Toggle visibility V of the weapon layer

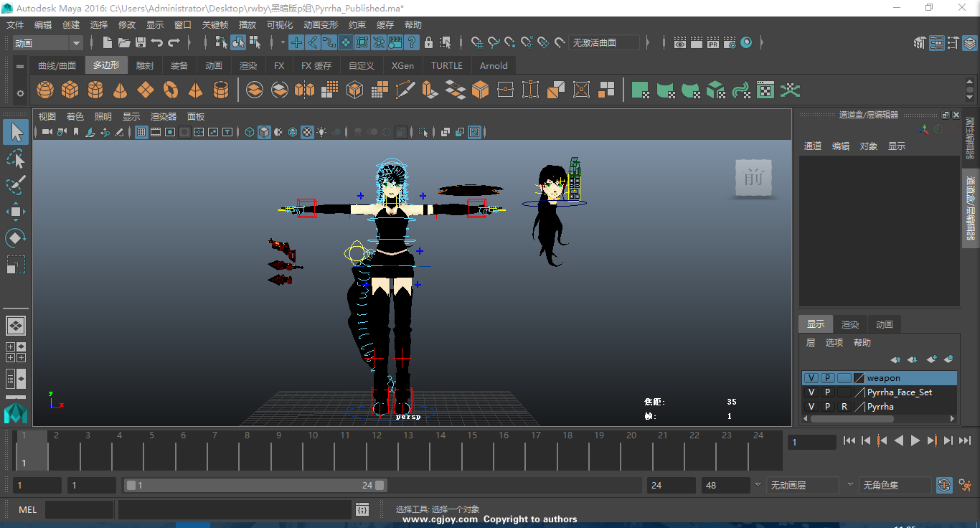pos(811,378)
